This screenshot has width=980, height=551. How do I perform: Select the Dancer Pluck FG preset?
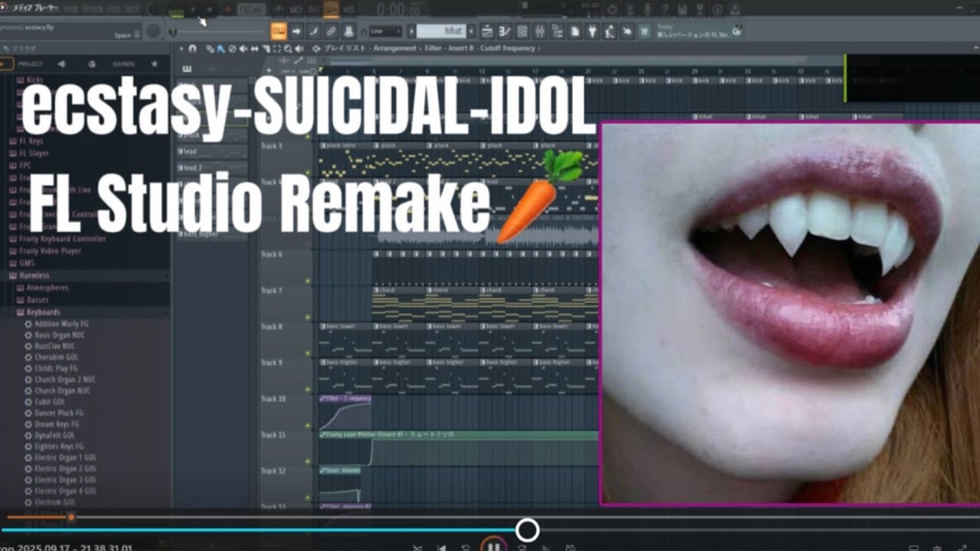coord(57,412)
